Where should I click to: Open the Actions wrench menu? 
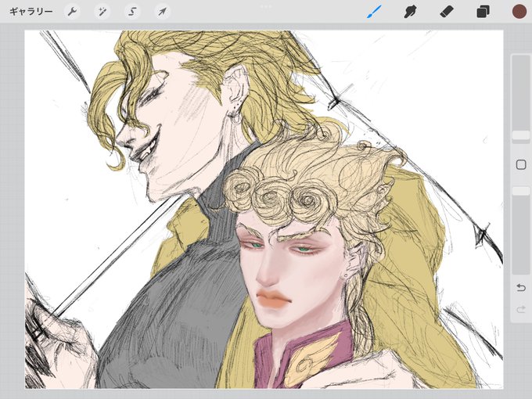[x=72, y=12]
